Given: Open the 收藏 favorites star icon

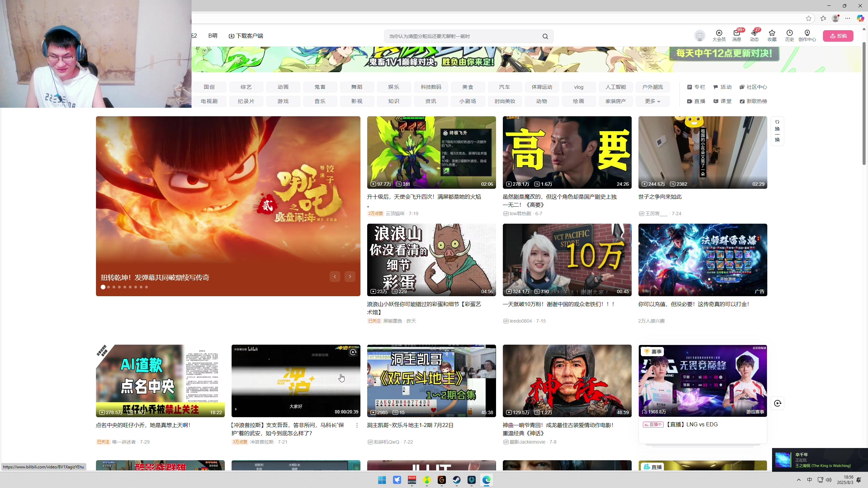Looking at the screenshot, I should coord(772,36).
